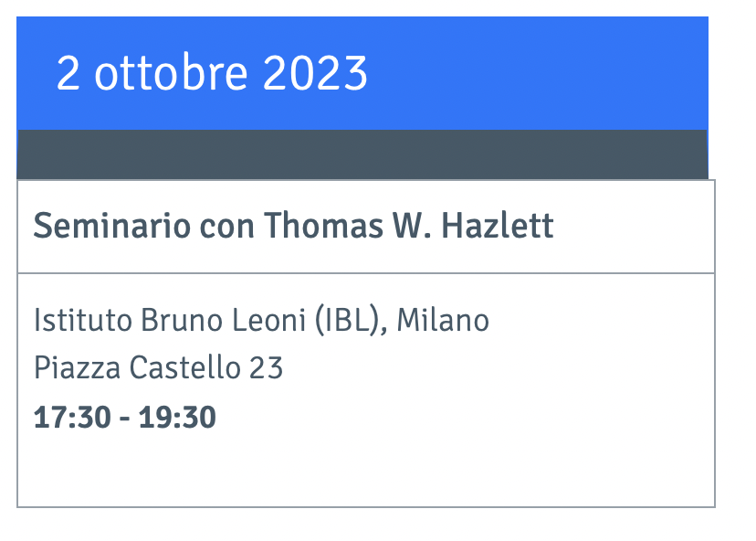This screenshot has width=756, height=541.
Task: Click the name 'Thomas W. Hazlett'
Action: pos(408,226)
